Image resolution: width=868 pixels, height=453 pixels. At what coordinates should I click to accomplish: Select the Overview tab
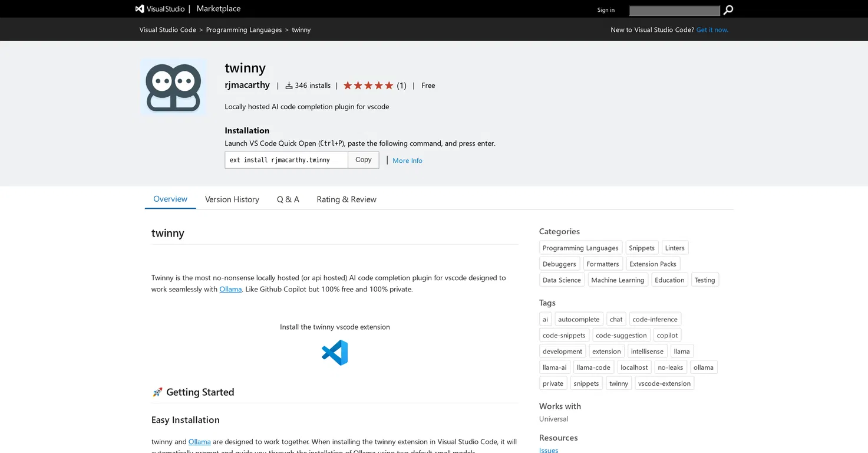(170, 199)
